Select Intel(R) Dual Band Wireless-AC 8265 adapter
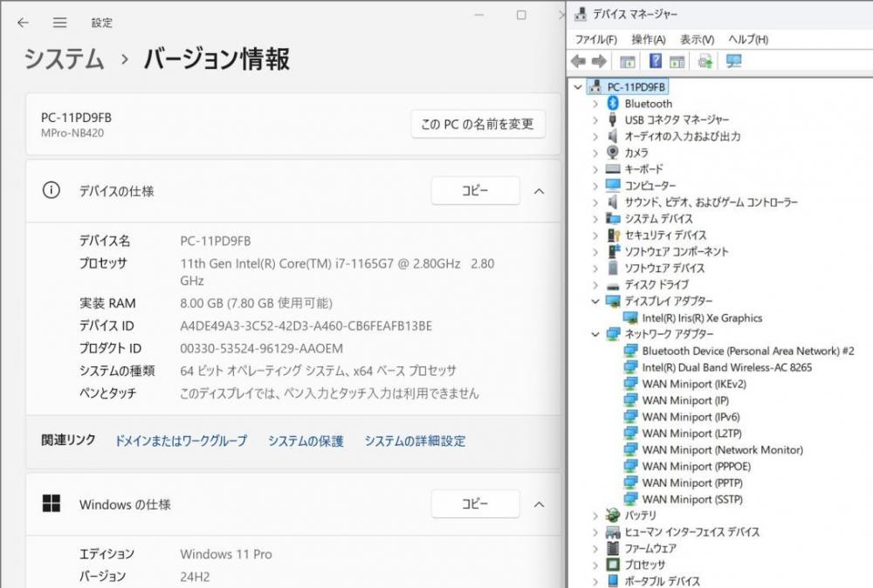 click(726, 367)
